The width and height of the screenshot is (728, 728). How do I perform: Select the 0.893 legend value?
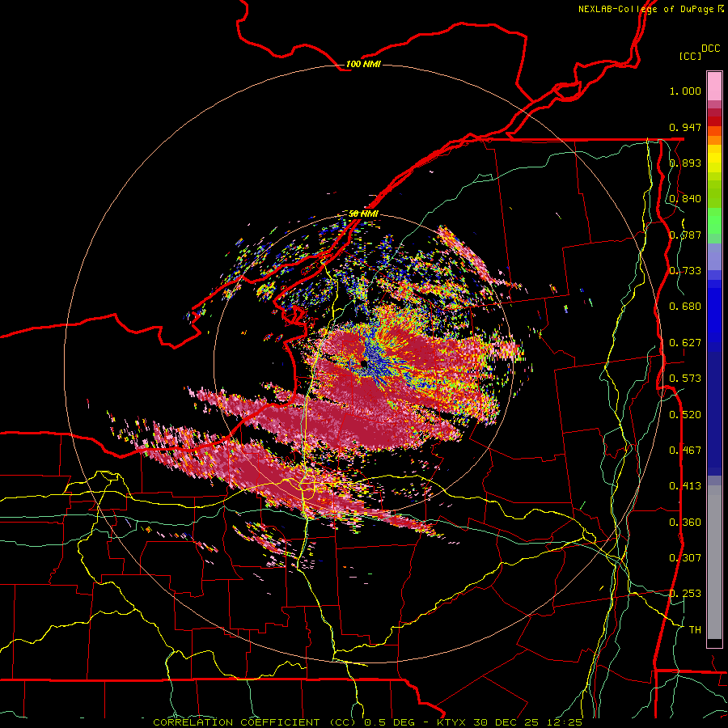(x=685, y=163)
